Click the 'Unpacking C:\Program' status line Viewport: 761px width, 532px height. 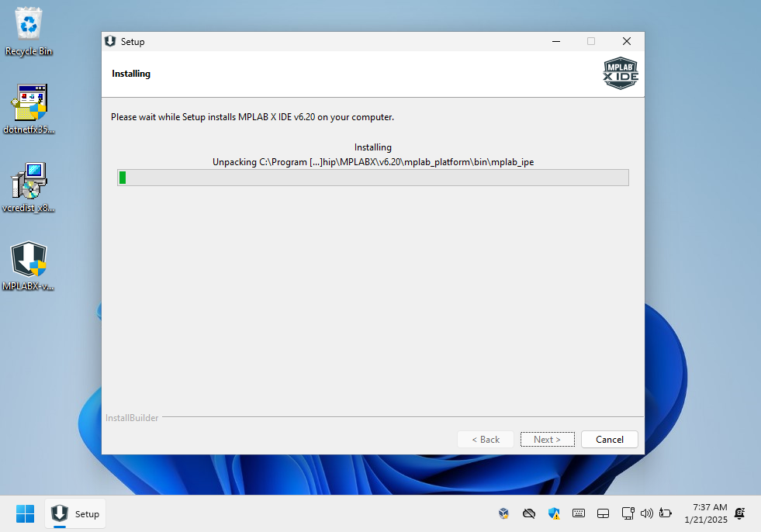point(372,162)
